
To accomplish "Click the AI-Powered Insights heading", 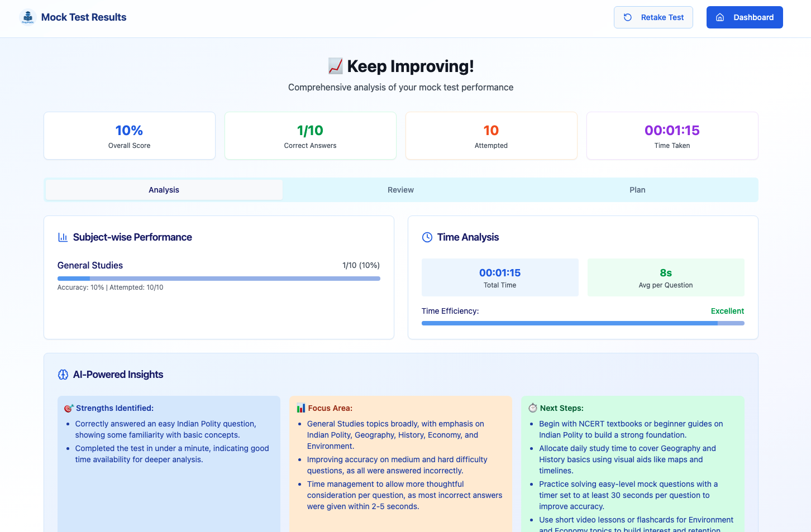I will [118, 375].
